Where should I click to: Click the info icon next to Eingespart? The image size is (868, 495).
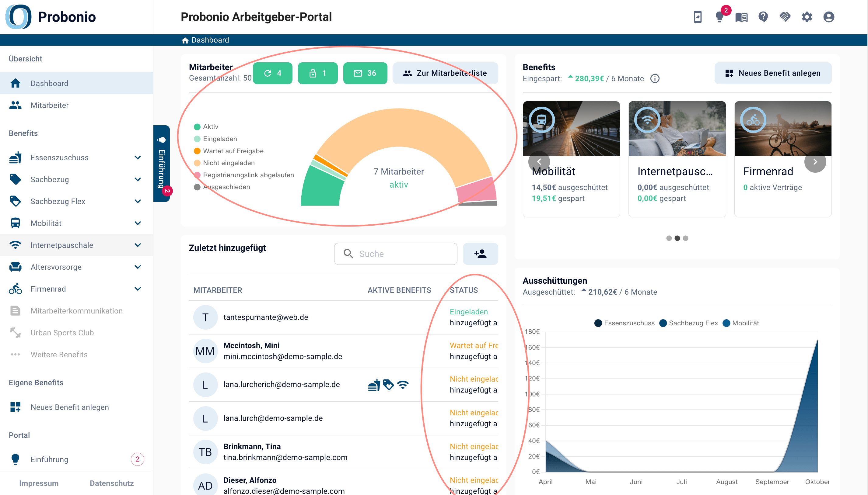pos(655,78)
